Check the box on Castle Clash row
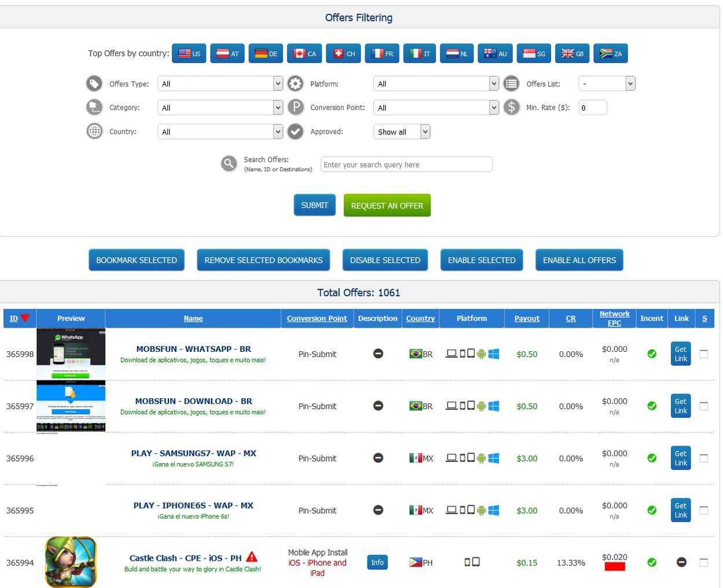This screenshot has width=723, height=588. [x=704, y=562]
